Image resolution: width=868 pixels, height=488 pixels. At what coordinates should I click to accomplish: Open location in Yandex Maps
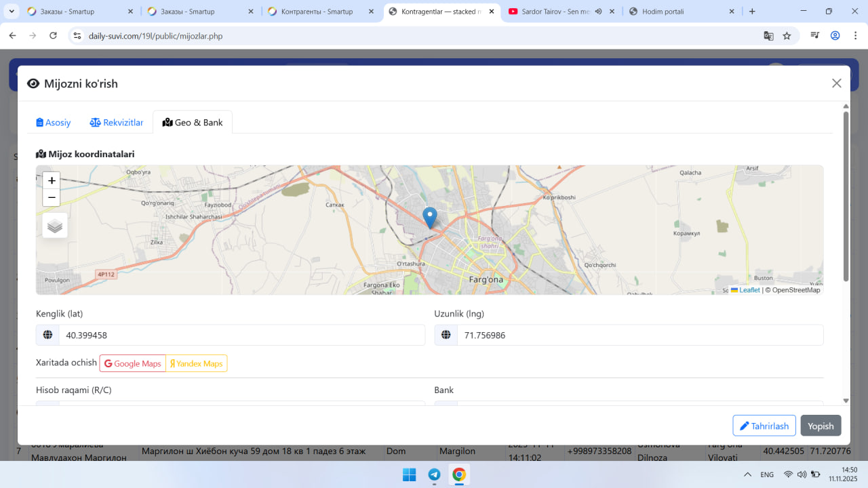click(197, 363)
